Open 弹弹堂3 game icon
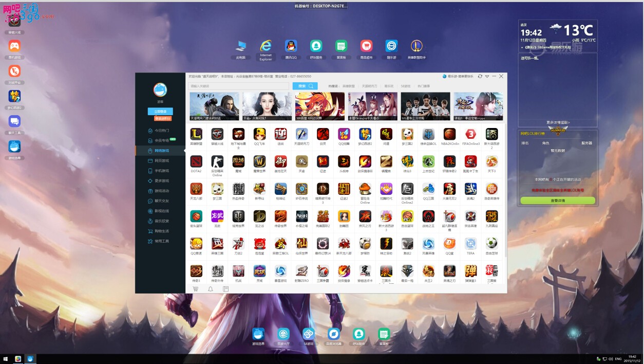644x364 pixels. coord(470,270)
